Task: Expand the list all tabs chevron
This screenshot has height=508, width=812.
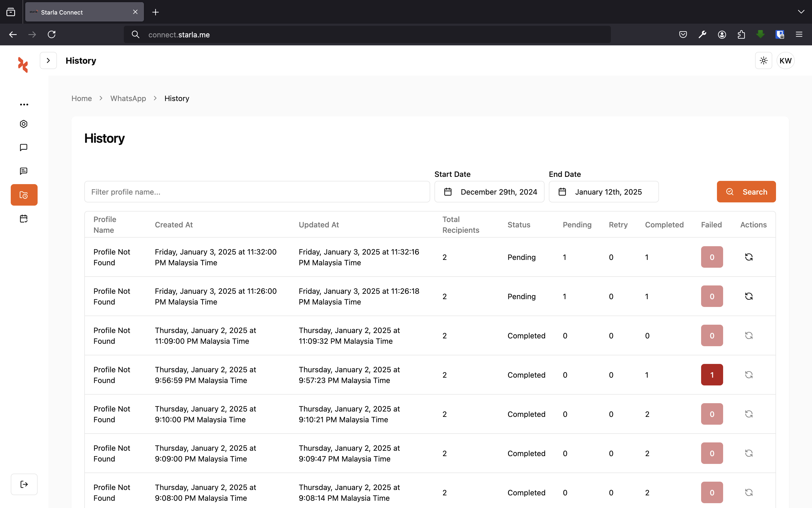Action: [x=801, y=12]
